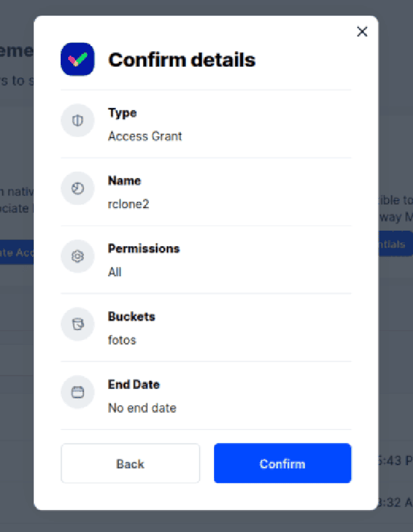Click the All permissions value
Image resolution: width=413 pixels, height=532 pixels.
(x=115, y=272)
